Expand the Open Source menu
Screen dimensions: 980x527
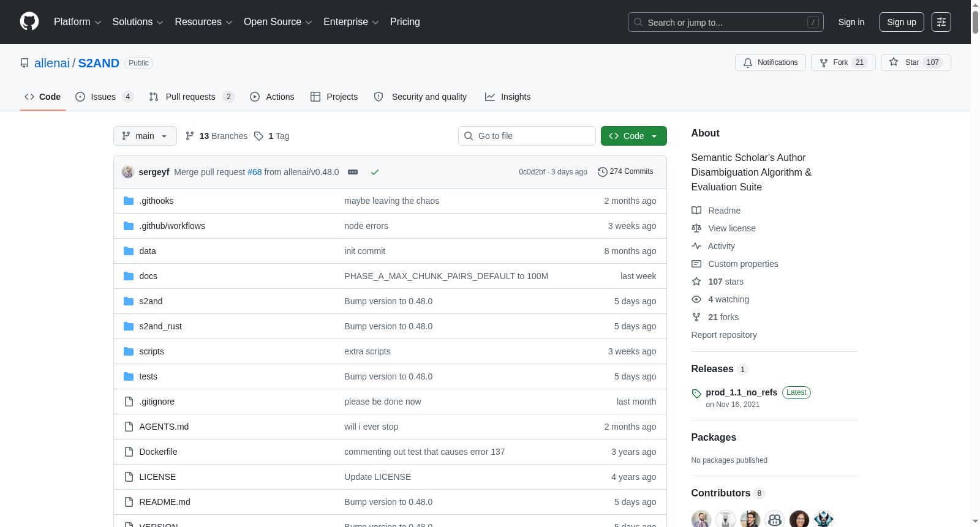point(278,22)
